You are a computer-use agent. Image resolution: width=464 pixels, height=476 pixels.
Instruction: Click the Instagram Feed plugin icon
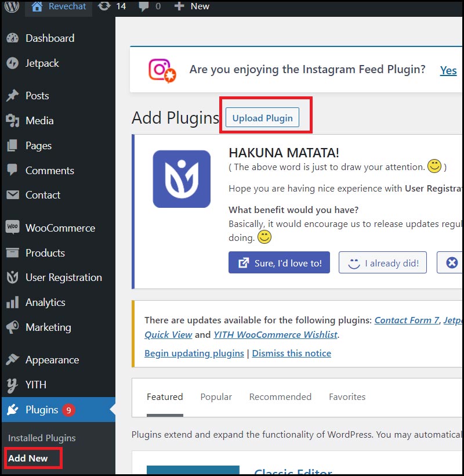pos(161,70)
